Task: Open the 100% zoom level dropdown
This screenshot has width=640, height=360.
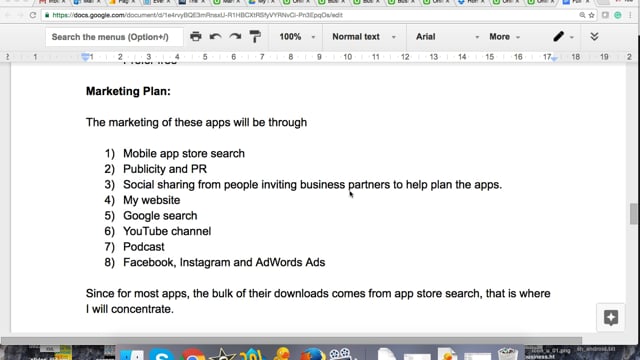Action: (297, 37)
